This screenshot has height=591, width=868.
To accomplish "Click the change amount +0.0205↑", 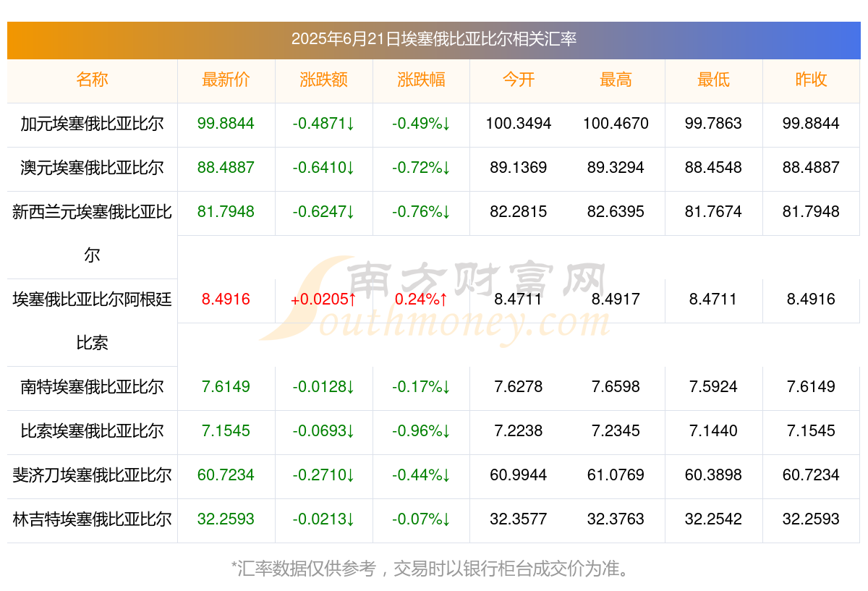I will point(323,299).
